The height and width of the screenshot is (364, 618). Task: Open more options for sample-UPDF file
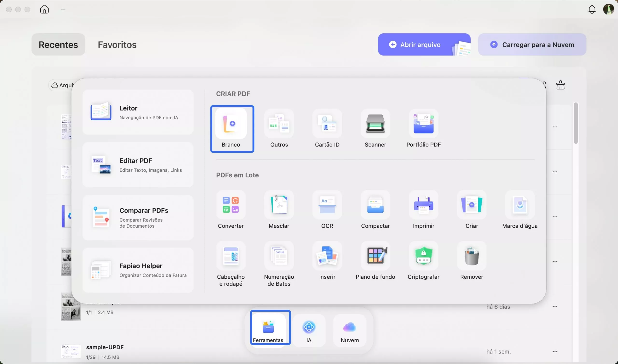tap(555, 351)
